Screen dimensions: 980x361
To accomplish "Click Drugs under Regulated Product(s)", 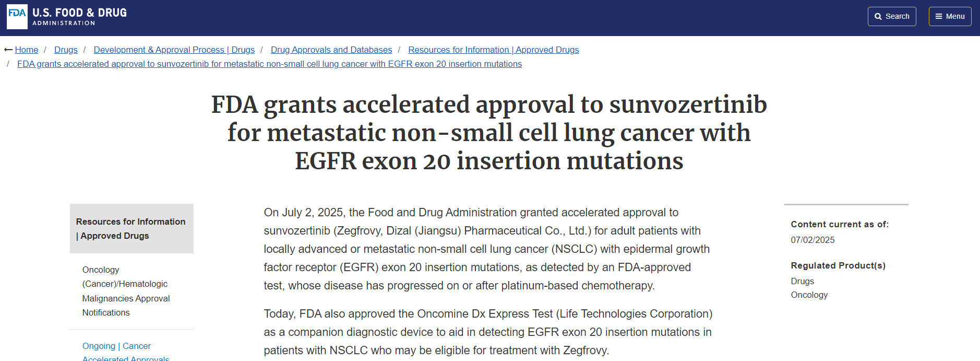I will (x=802, y=281).
